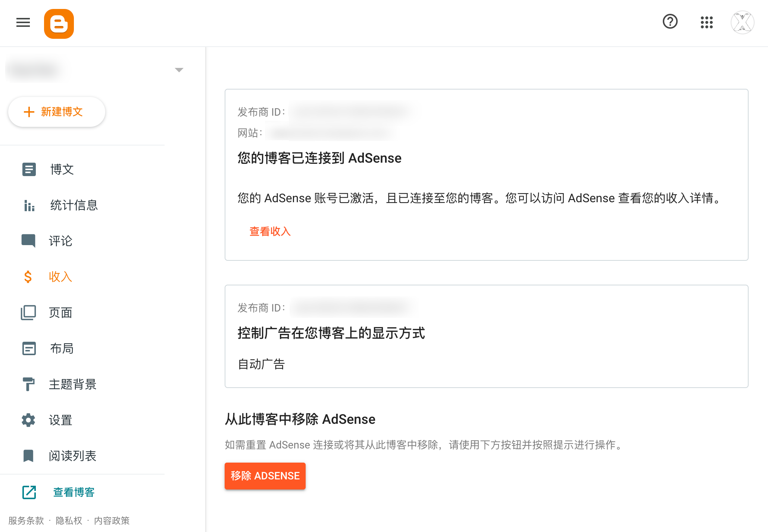Click the 评论 comments bubble icon
Screen dimensions: 768x532
(x=29, y=241)
